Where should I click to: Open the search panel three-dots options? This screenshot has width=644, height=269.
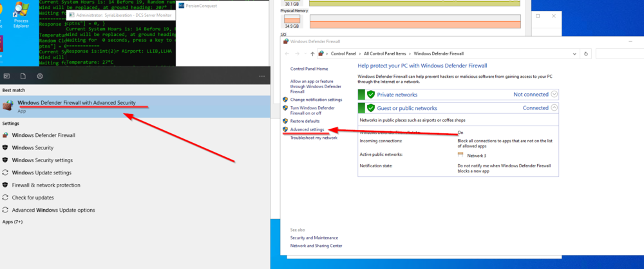[262, 76]
